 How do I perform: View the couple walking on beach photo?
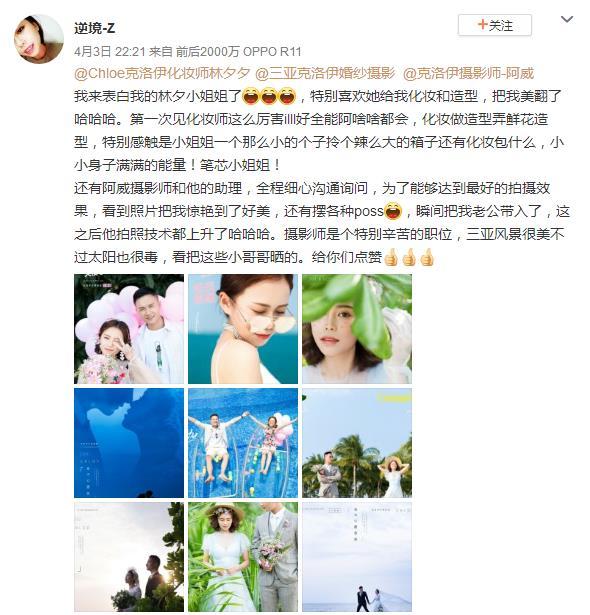point(357,557)
